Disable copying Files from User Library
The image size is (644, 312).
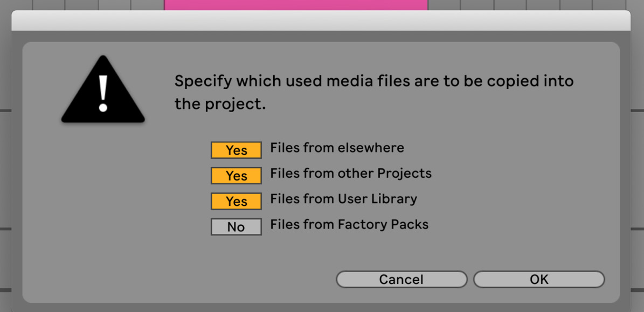[236, 201]
